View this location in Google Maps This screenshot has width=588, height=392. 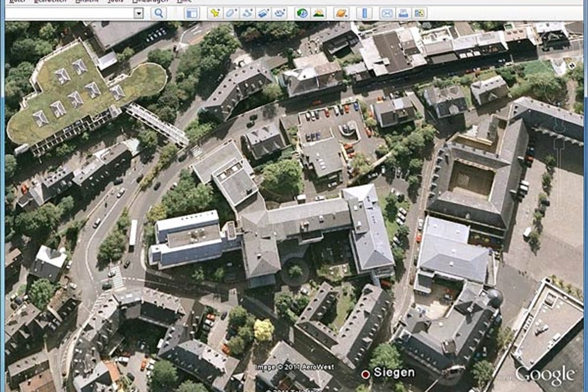pyautogui.click(x=420, y=13)
